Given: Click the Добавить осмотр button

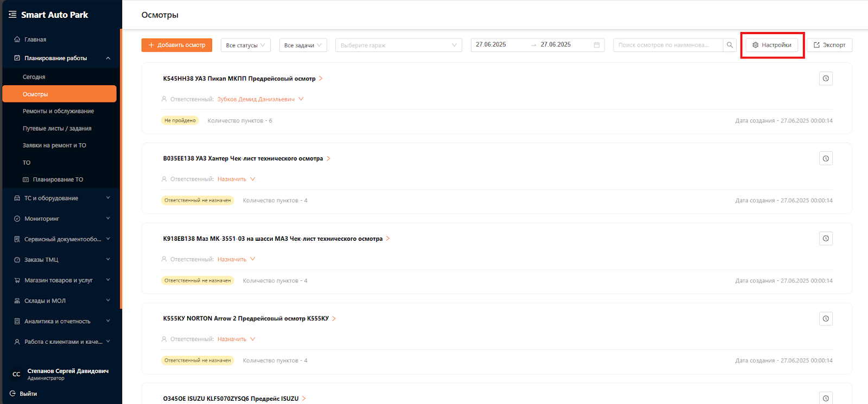Looking at the screenshot, I should pyautogui.click(x=177, y=45).
